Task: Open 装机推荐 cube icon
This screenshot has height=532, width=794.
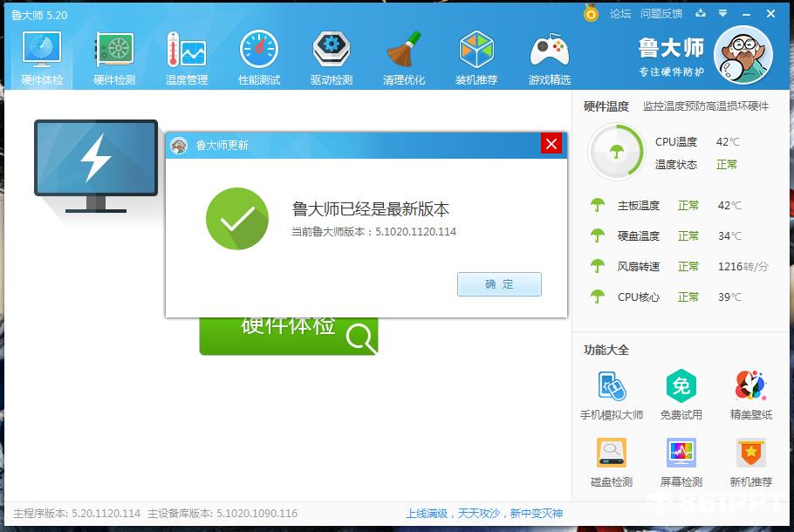Action: (x=476, y=49)
